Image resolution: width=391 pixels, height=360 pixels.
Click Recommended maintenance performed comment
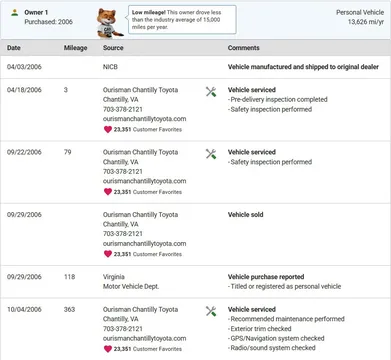click(286, 319)
